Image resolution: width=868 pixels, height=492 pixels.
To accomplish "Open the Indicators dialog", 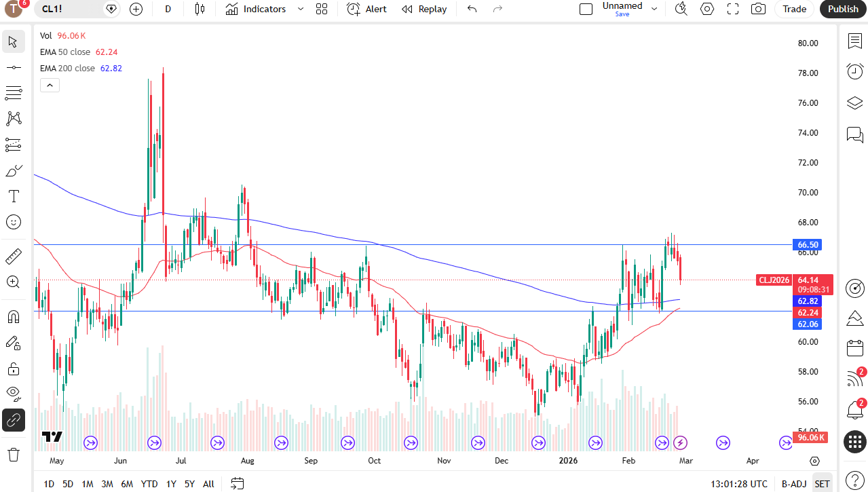I will point(256,9).
